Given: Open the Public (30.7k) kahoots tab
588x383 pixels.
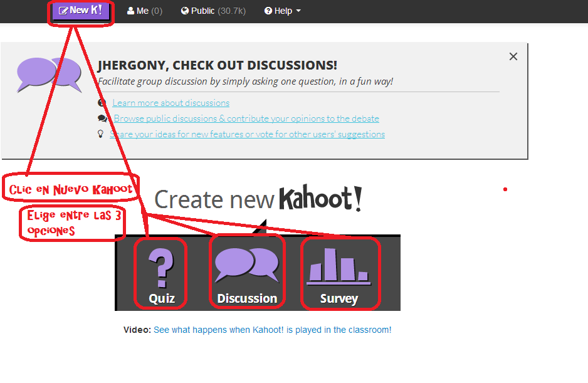Looking at the screenshot, I should (x=213, y=11).
